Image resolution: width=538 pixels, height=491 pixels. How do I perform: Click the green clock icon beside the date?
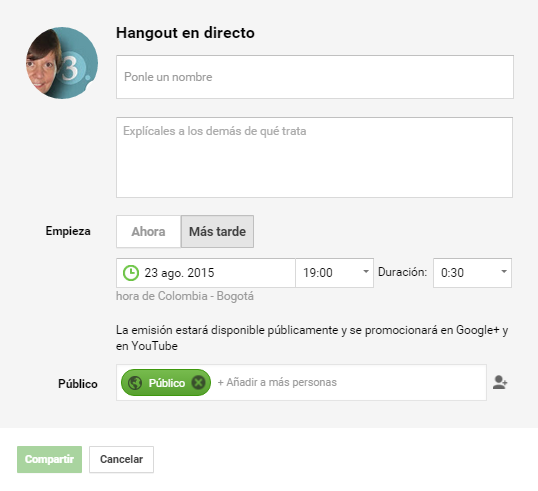click(131, 273)
